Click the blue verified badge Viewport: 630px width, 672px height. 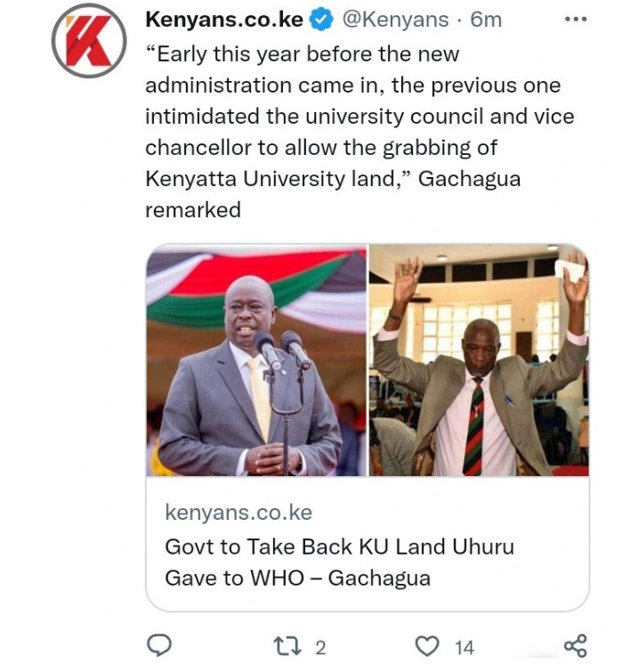point(321,20)
